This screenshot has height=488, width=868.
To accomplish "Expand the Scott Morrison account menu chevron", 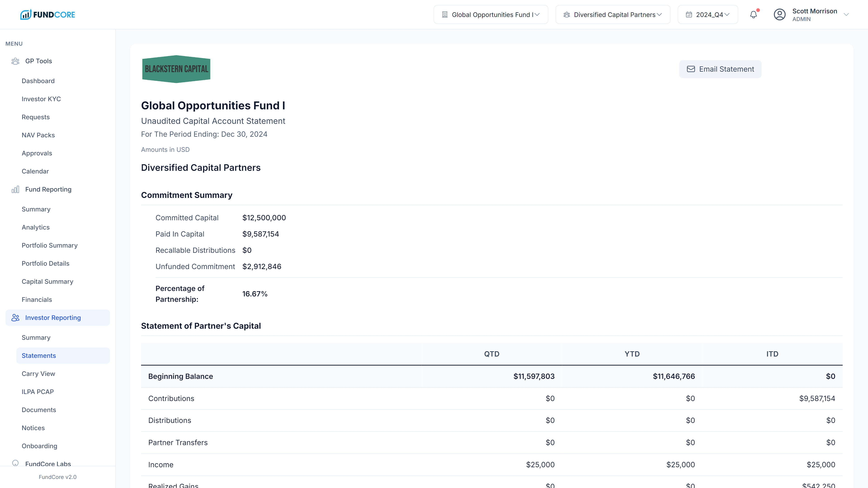I will pos(846,14).
